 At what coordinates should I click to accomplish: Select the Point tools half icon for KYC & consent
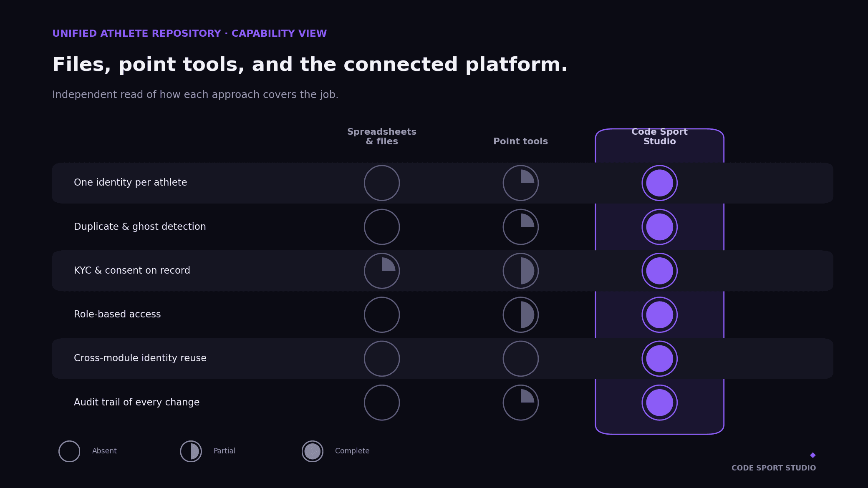coord(521,271)
